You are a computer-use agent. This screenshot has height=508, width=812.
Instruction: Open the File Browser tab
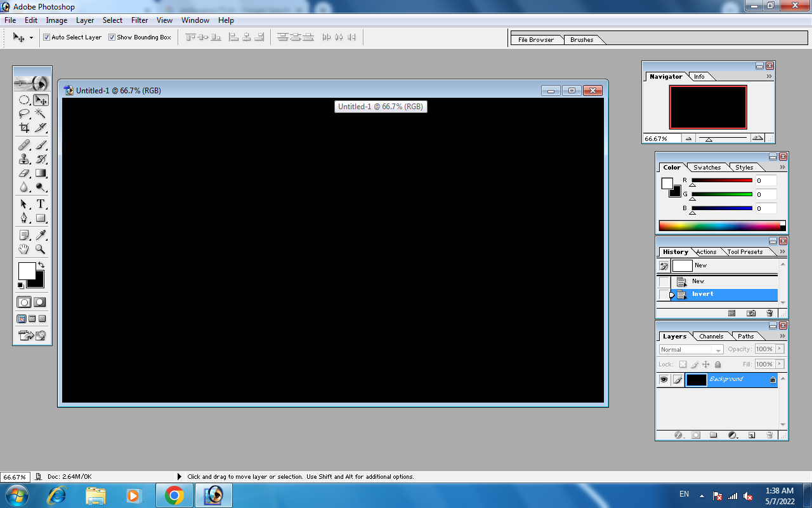pos(535,39)
